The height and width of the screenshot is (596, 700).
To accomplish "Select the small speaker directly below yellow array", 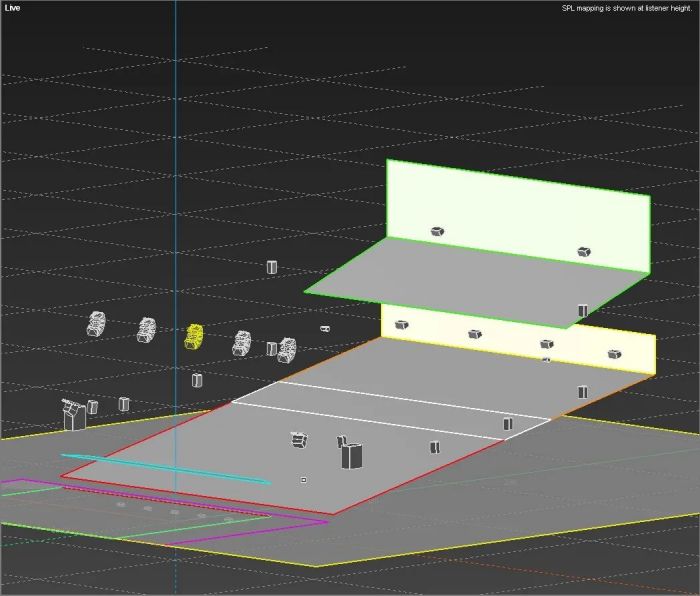I will click(x=197, y=380).
